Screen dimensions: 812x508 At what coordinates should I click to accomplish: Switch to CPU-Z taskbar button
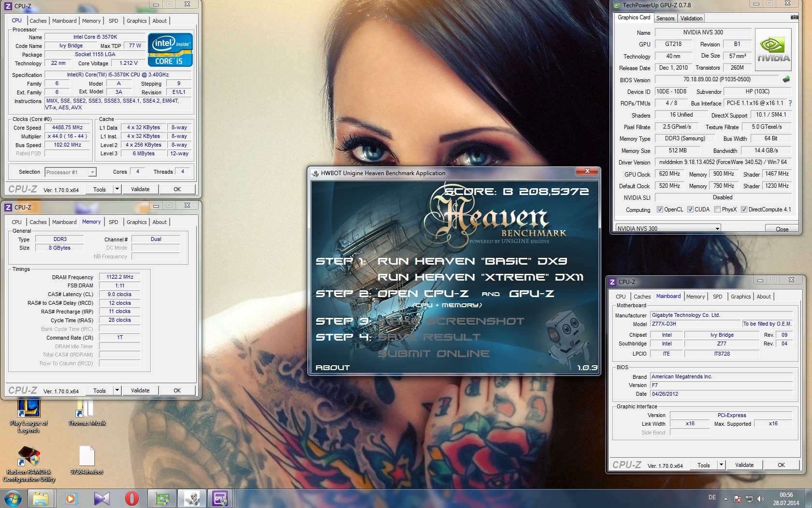point(221,498)
